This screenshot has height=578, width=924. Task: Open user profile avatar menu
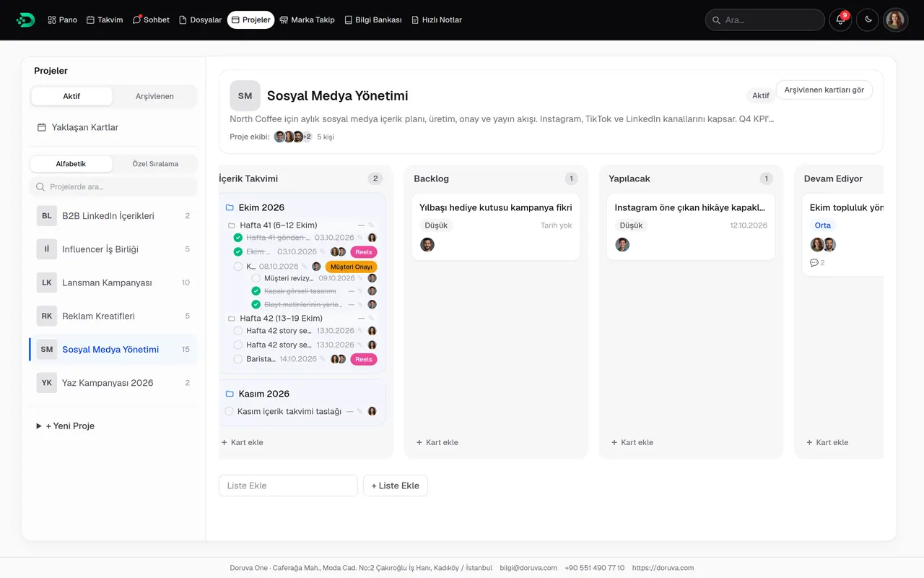pyautogui.click(x=896, y=20)
